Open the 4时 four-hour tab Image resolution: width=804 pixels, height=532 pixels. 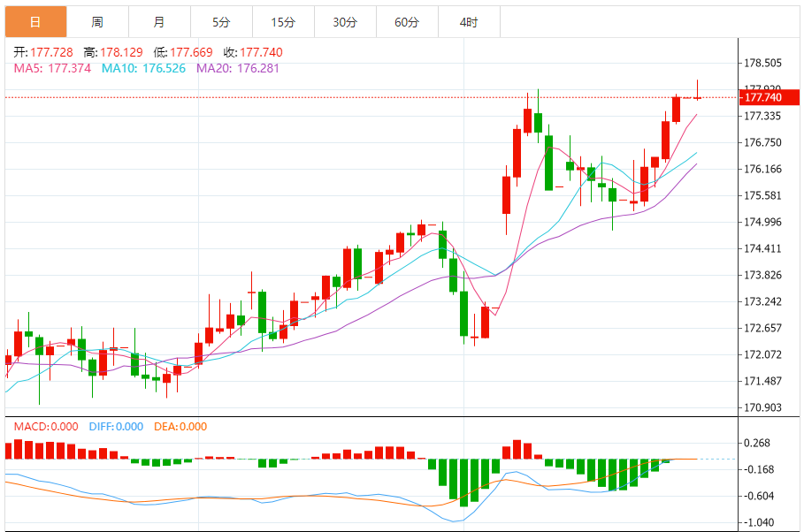click(469, 22)
